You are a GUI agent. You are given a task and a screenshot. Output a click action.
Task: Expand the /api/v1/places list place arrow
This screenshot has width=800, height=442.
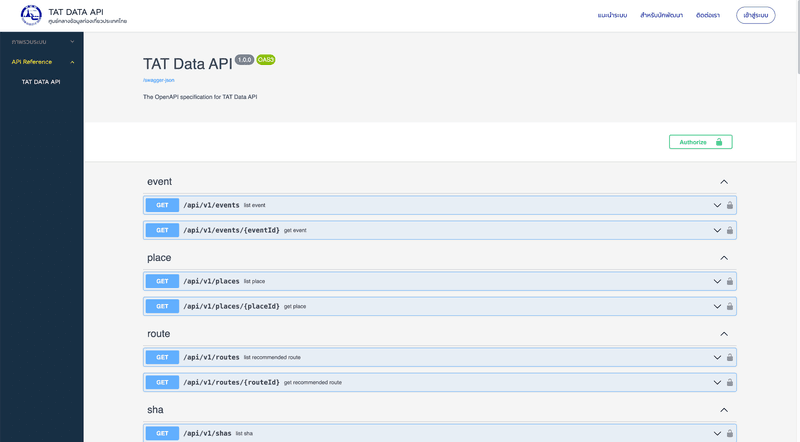point(717,281)
